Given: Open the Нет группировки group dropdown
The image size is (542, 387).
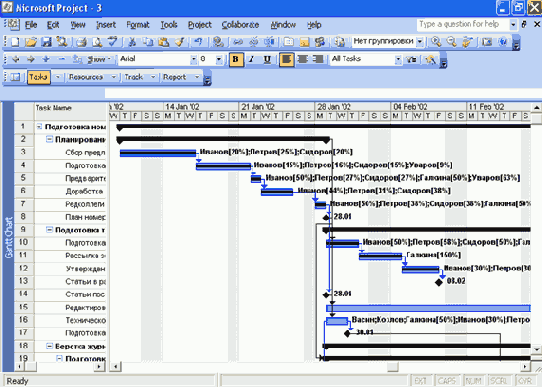Looking at the screenshot, I should (420, 42).
